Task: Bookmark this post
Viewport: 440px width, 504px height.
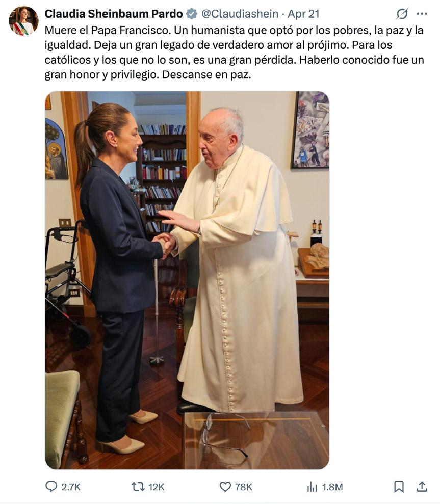Action: click(399, 487)
